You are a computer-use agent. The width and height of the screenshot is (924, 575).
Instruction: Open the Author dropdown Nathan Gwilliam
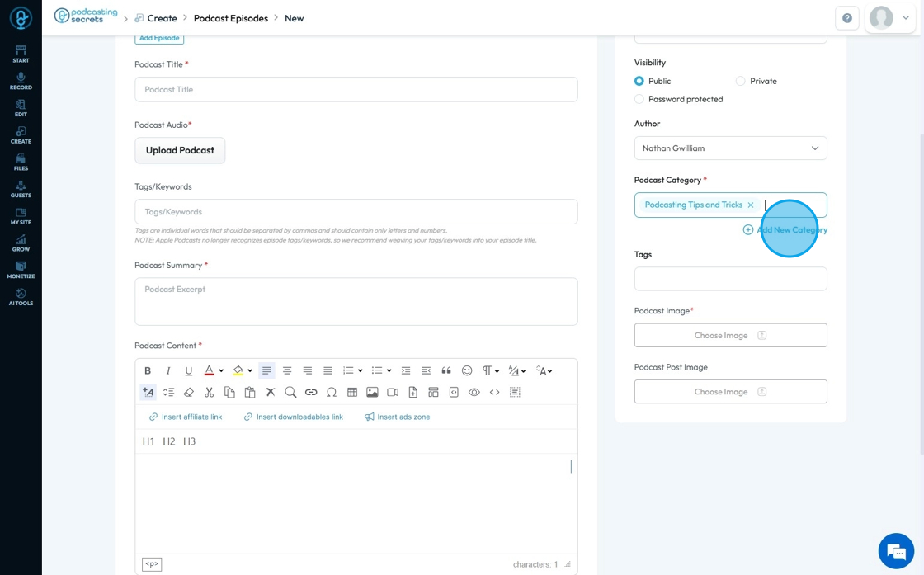[x=731, y=148]
